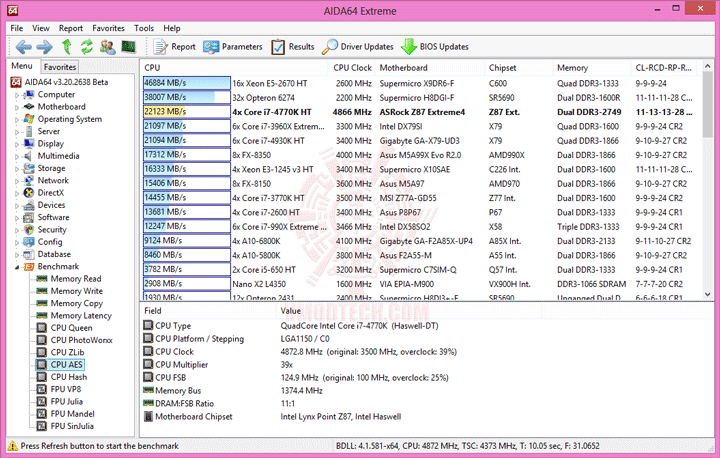The width and height of the screenshot is (720, 458).
Task: Expand the Display tree node
Action: pos(17,144)
